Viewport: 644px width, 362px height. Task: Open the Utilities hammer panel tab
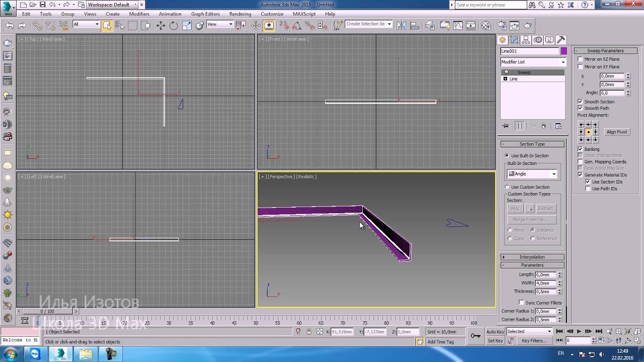point(561,40)
